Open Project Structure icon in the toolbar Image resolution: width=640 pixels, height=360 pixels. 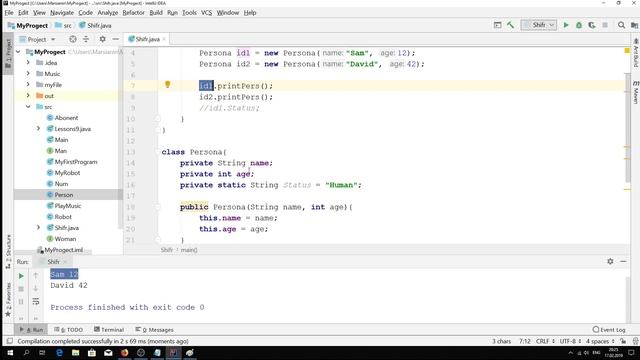point(634,25)
